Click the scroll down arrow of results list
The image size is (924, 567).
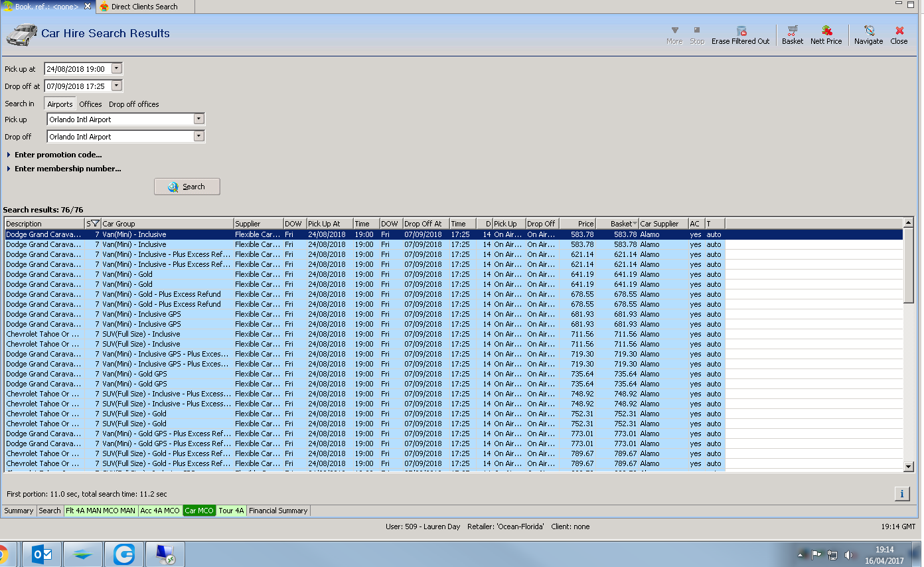pos(909,467)
